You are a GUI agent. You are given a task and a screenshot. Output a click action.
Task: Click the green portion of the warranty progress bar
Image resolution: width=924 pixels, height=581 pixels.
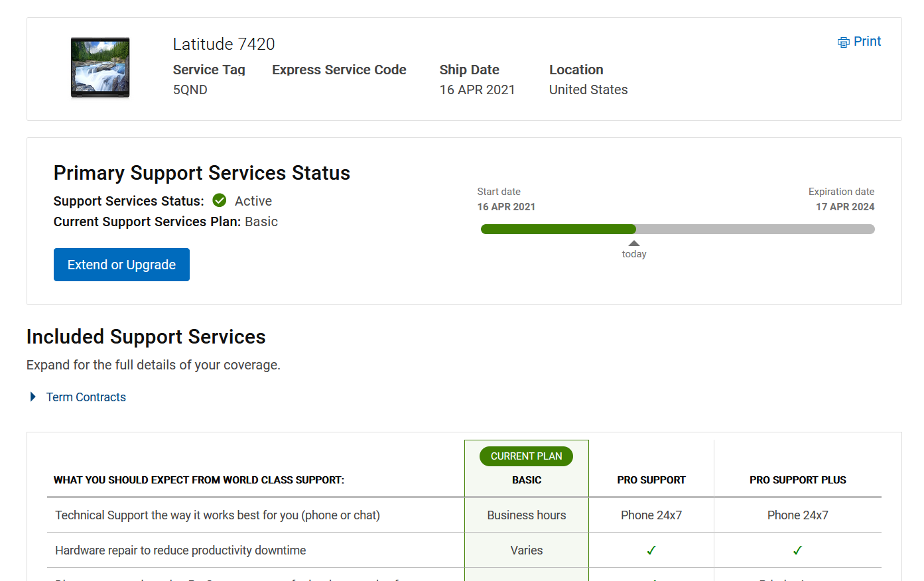(x=558, y=229)
